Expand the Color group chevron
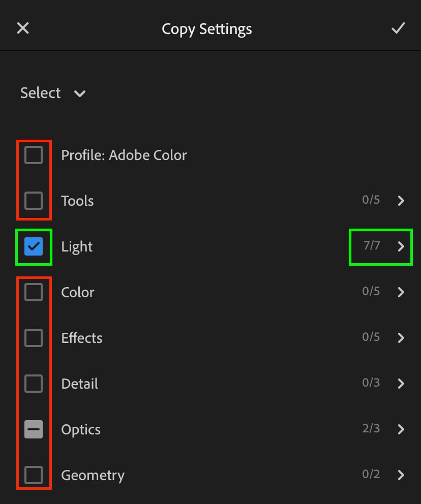The width and height of the screenshot is (421, 504). pyautogui.click(x=401, y=292)
